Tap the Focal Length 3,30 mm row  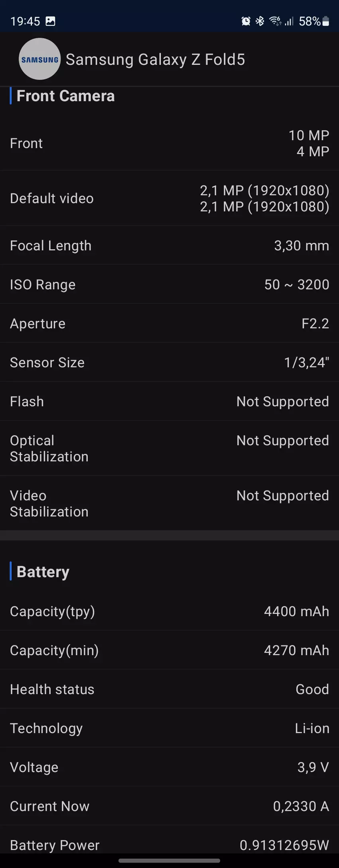tap(169, 245)
